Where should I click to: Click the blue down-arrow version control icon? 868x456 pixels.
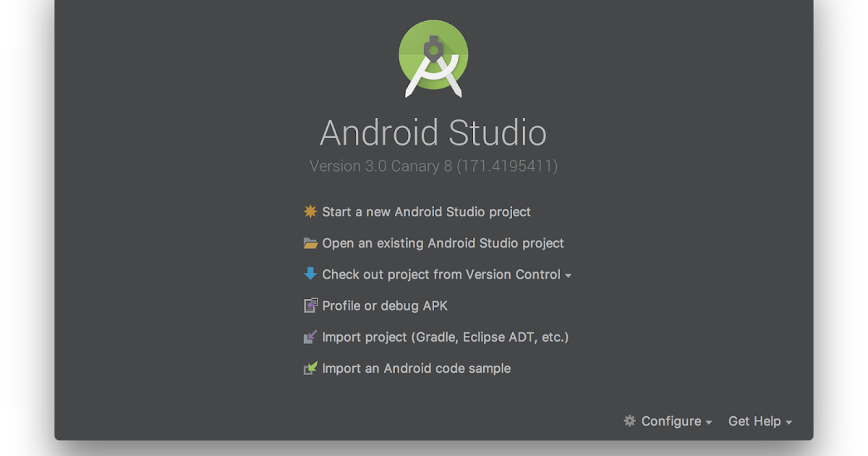309,274
